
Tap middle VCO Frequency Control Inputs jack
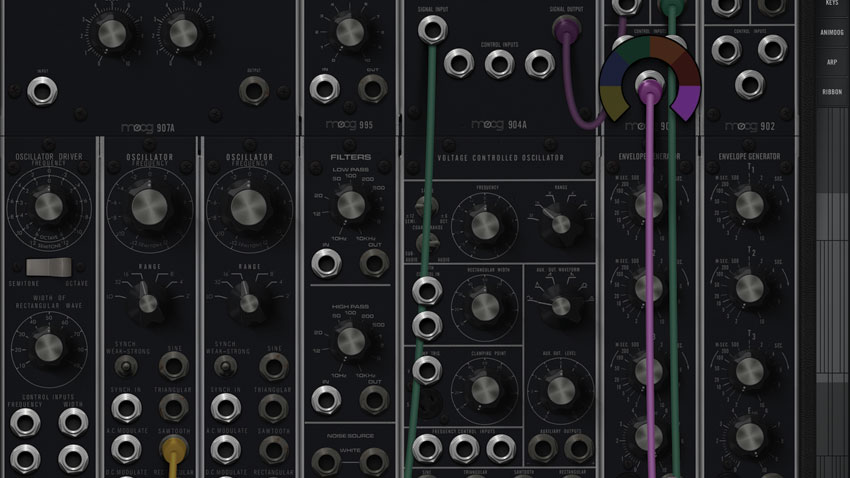463,448
